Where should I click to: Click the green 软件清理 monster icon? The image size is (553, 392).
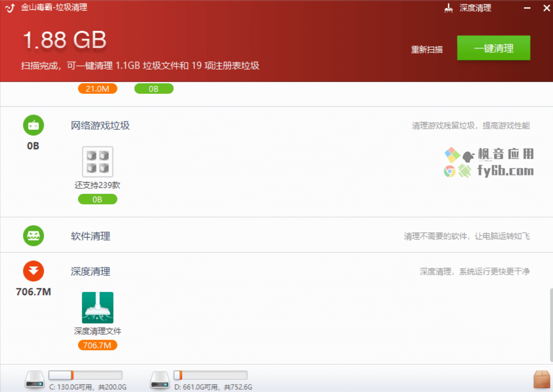[34, 236]
